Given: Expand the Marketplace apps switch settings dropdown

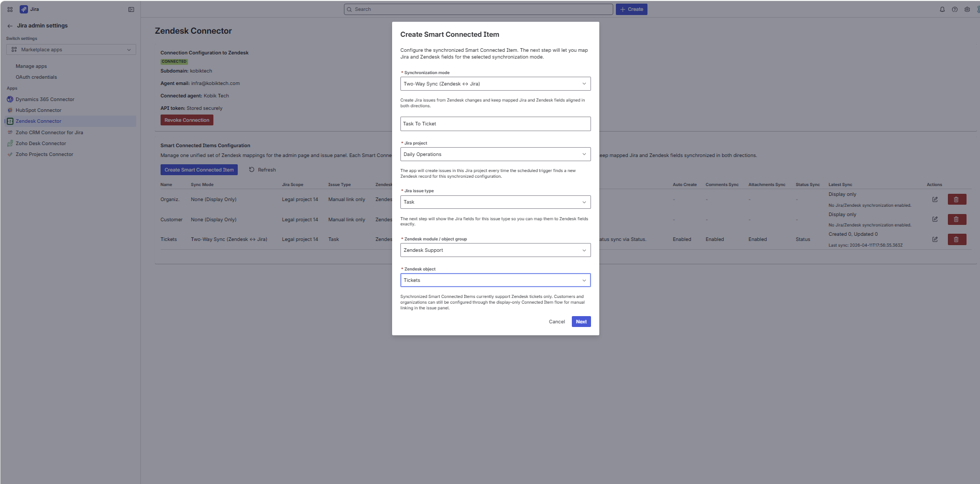Looking at the screenshot, I should click(71, 50).
